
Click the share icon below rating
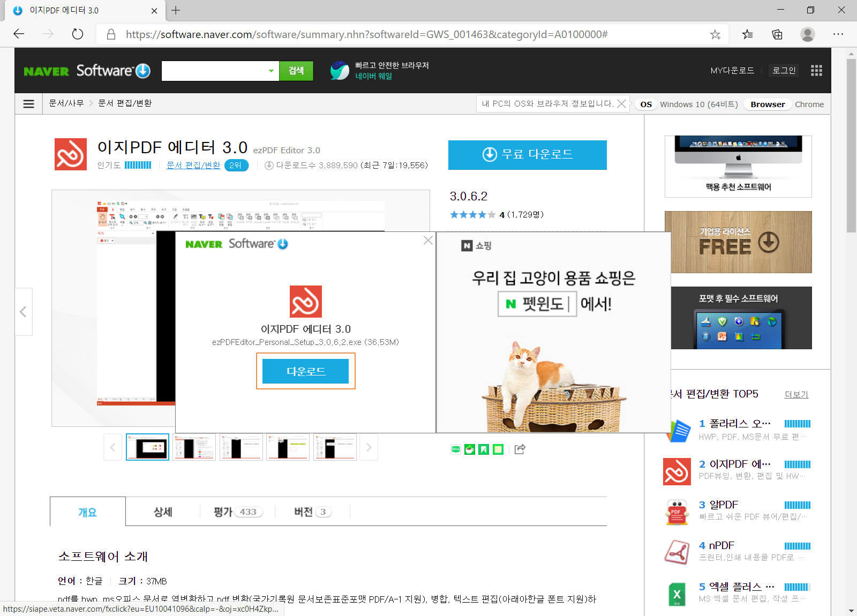[x=520, y=449]
